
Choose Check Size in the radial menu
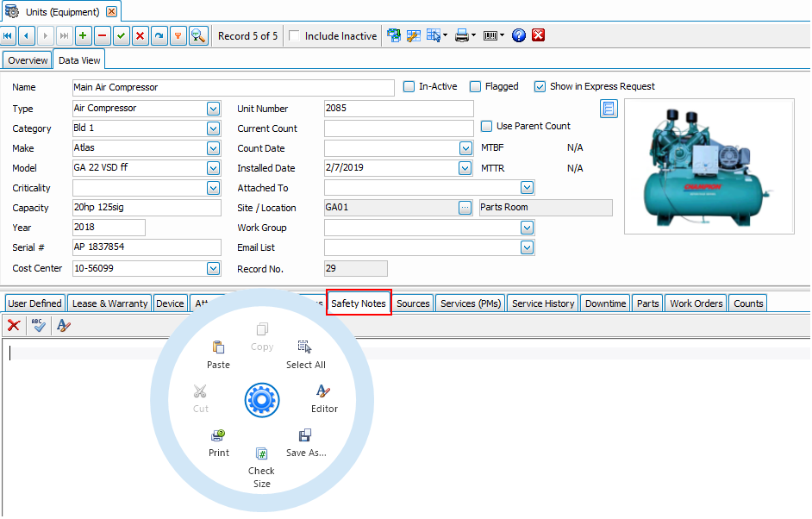[261, 468]
